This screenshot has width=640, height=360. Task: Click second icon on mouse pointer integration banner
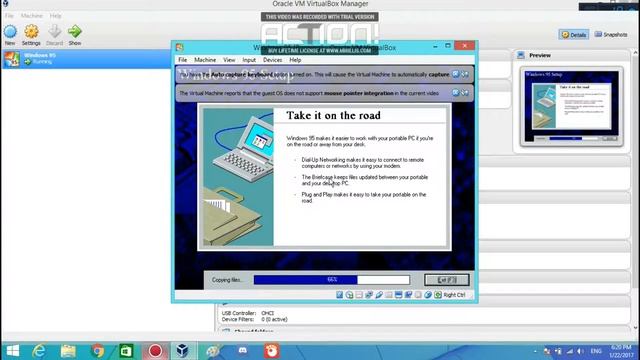coord(465,93)
